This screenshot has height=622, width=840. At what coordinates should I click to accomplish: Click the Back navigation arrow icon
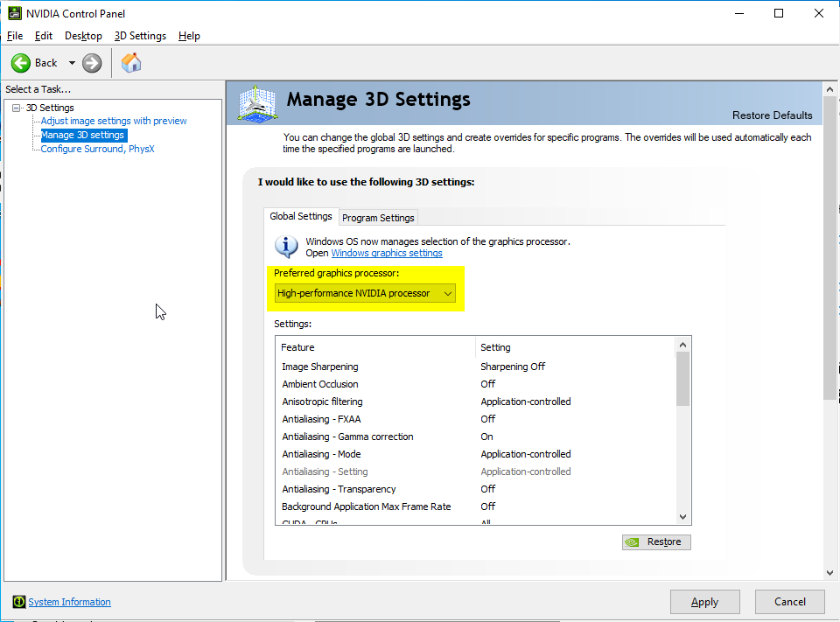point(21,62)
